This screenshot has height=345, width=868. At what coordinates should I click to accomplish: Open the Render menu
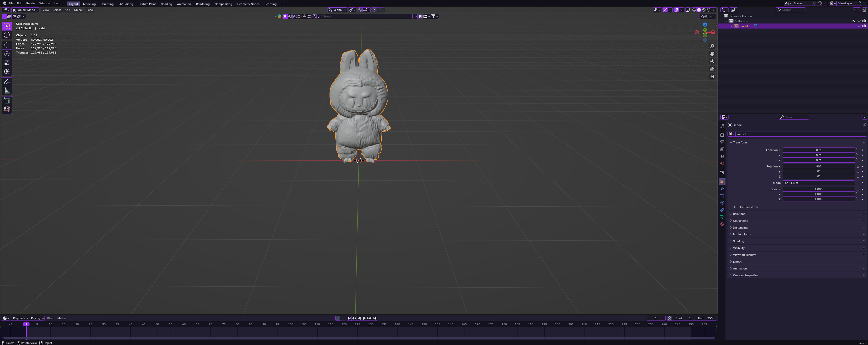tap(31, 3)
